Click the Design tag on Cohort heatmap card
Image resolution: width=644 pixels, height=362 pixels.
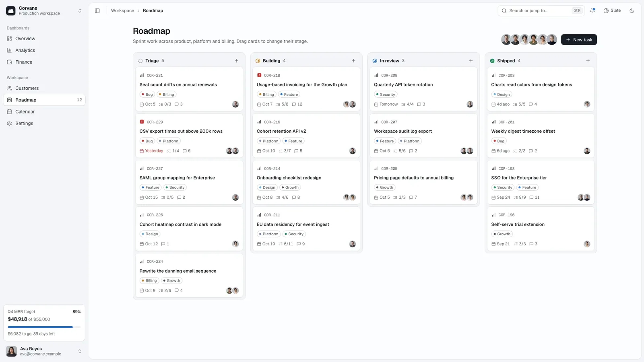tap(150, 234)
